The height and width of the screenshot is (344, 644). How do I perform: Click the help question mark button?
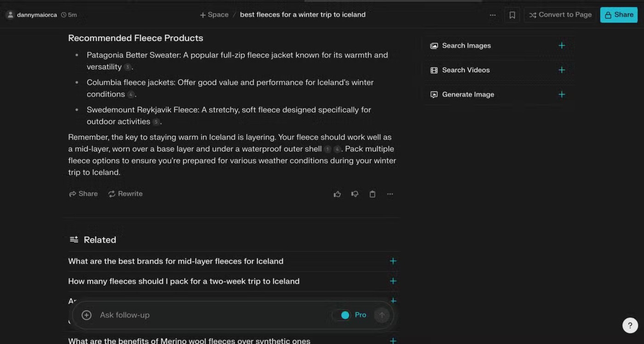[630, 325]
